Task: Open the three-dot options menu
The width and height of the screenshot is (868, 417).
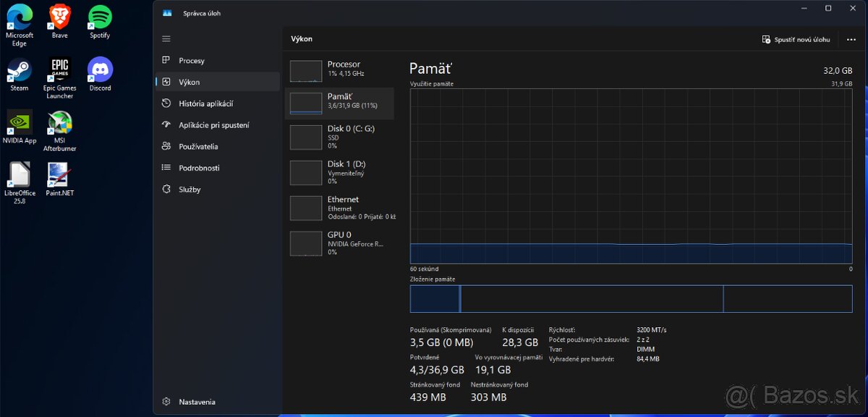Action: (851, 39)
